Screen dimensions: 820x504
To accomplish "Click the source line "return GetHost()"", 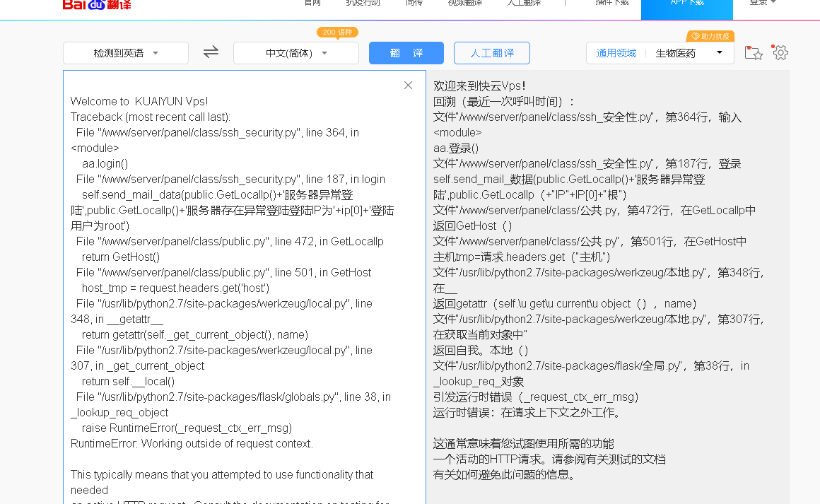I will coord(121,257).
